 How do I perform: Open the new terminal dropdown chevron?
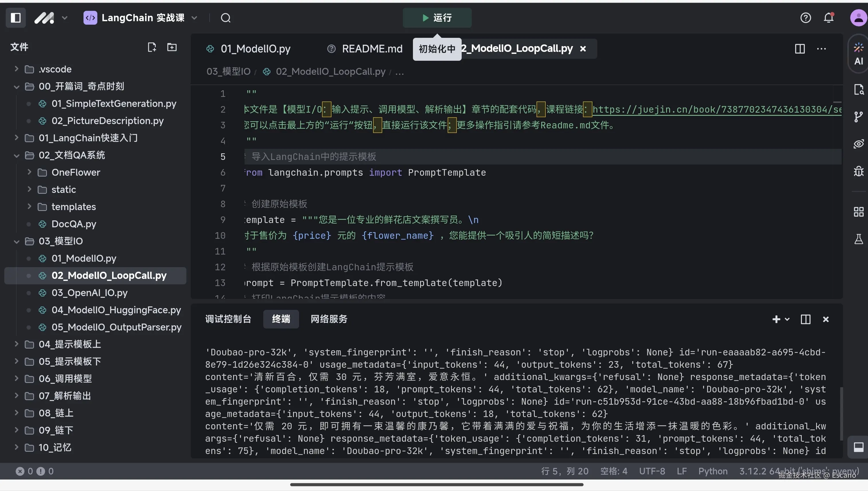tap(787, 319)
